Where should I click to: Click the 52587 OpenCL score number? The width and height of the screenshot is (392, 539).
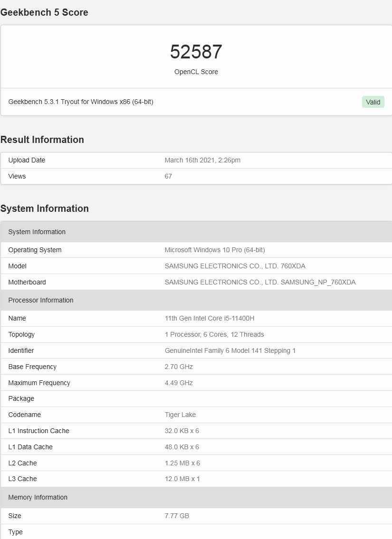pyautogui.click(x=196, y=52)
